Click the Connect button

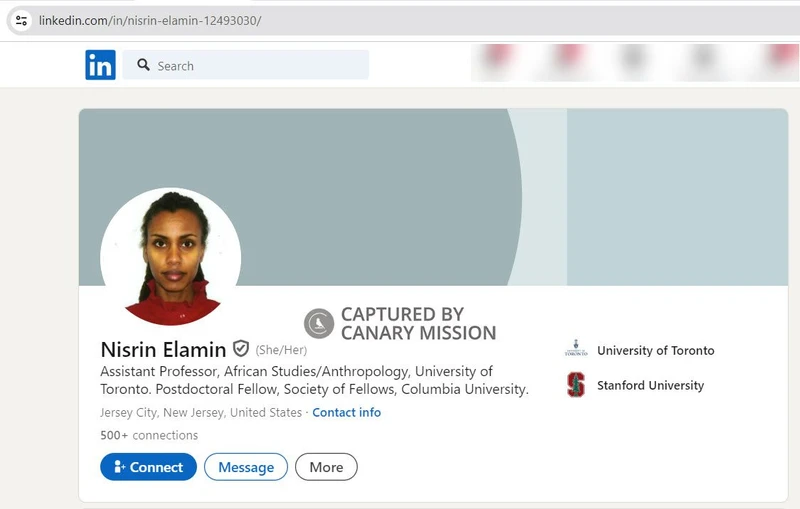click(148, 467)
